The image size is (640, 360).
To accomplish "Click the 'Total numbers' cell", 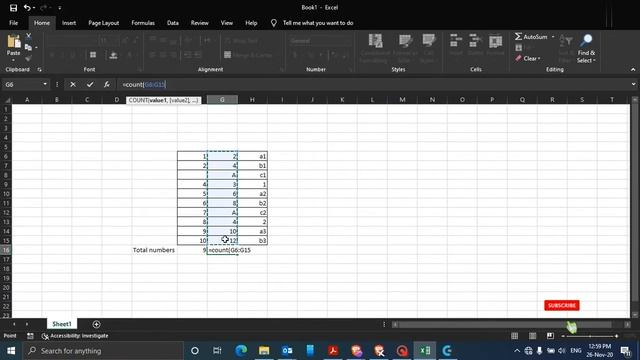I will click(154, 250).
